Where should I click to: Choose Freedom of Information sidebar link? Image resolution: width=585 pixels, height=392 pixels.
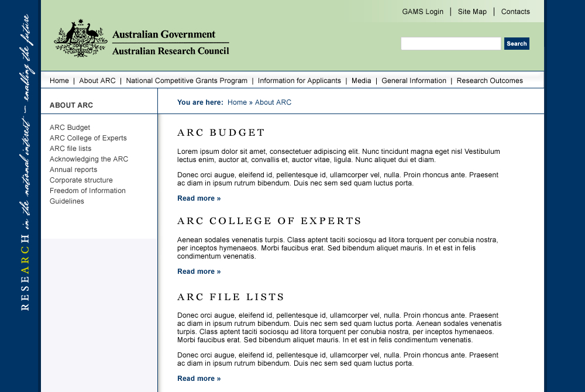point(87,191)
